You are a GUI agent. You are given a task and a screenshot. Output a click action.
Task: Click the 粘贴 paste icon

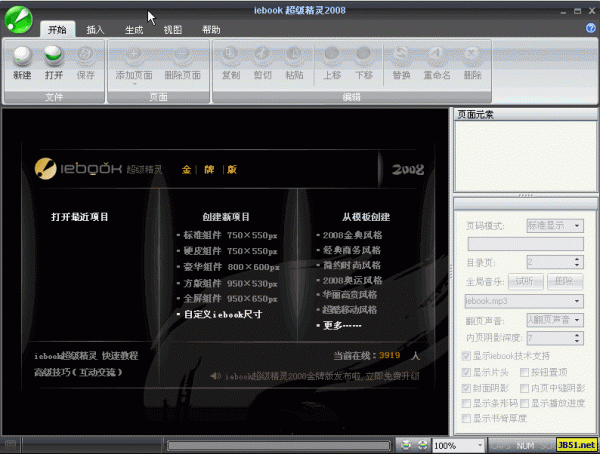click(x=294, y=56)
